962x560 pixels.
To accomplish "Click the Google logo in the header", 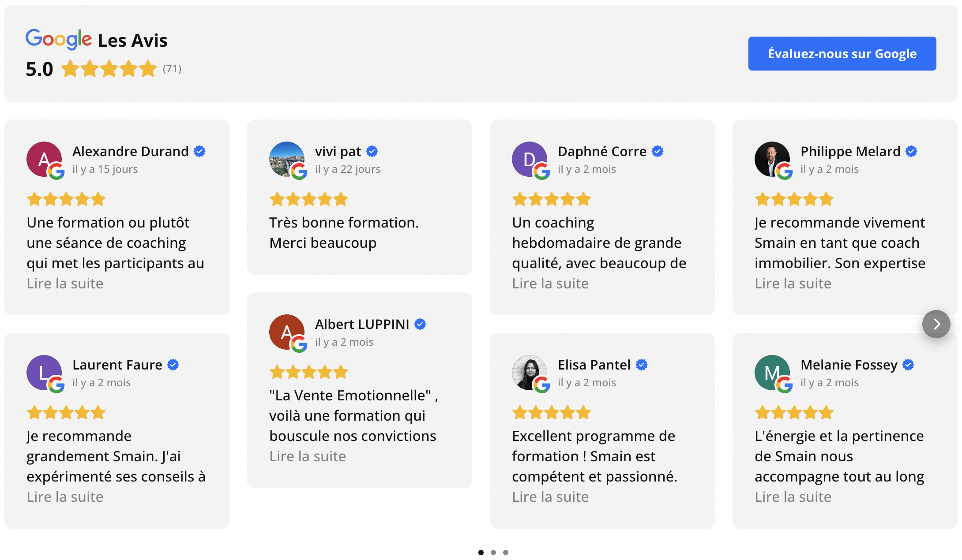I will (58, 40).
